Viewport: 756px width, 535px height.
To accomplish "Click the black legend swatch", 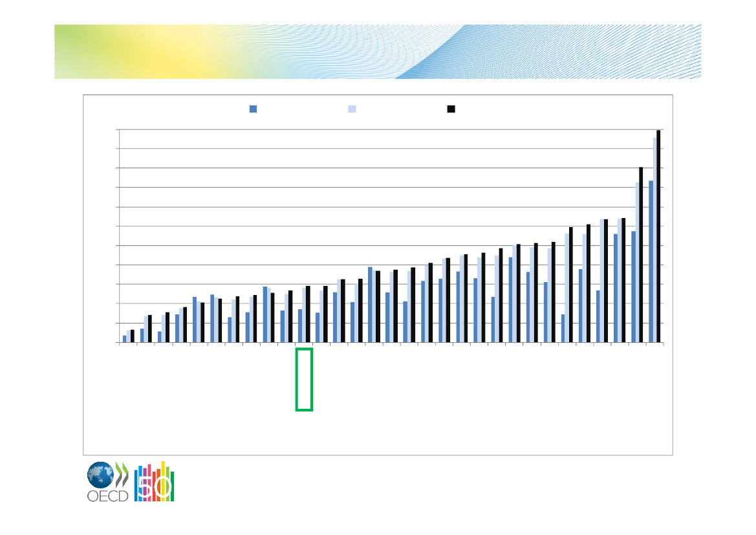I will [x=451, y=109].
